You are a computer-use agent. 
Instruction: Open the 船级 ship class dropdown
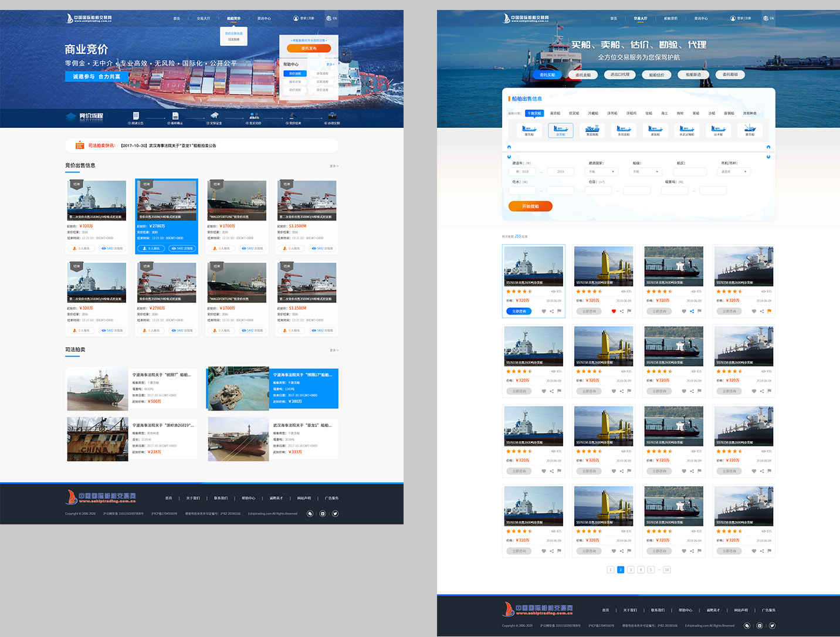click(x=645, y=172)
